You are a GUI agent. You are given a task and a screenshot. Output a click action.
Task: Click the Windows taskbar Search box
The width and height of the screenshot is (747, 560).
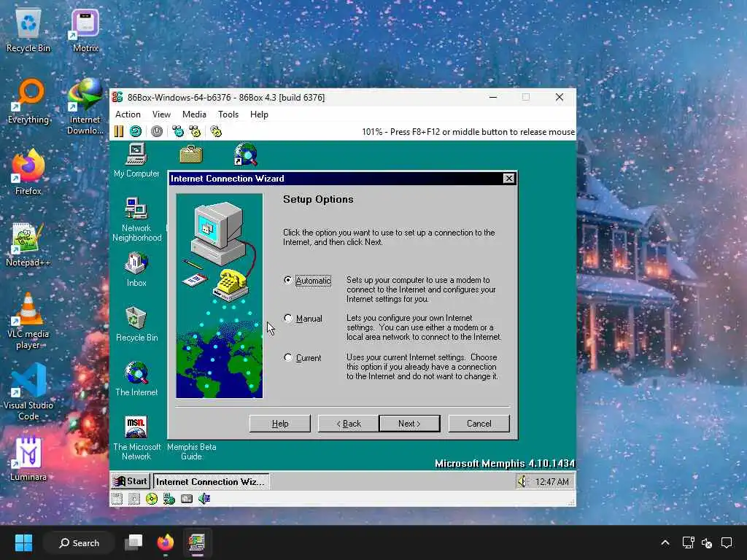79,542
